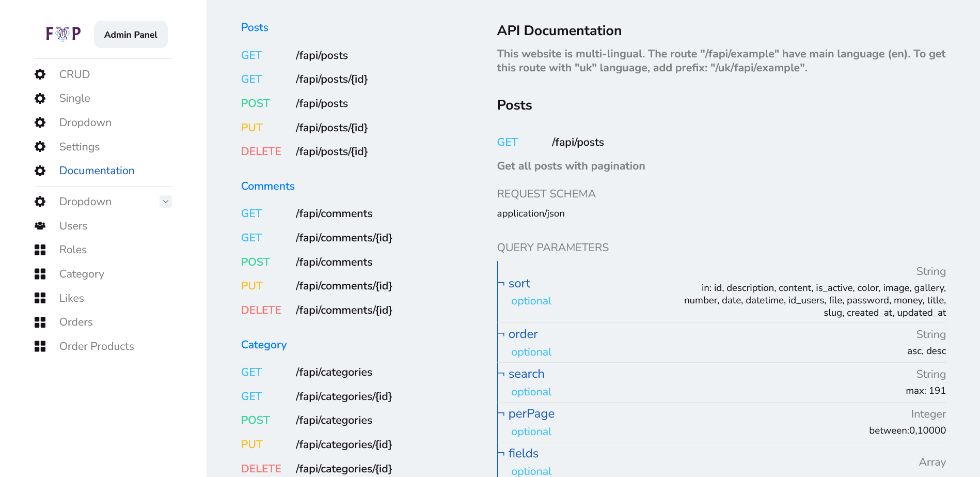Open the Single menu item

pyautogui.click(x=75, y=98)
